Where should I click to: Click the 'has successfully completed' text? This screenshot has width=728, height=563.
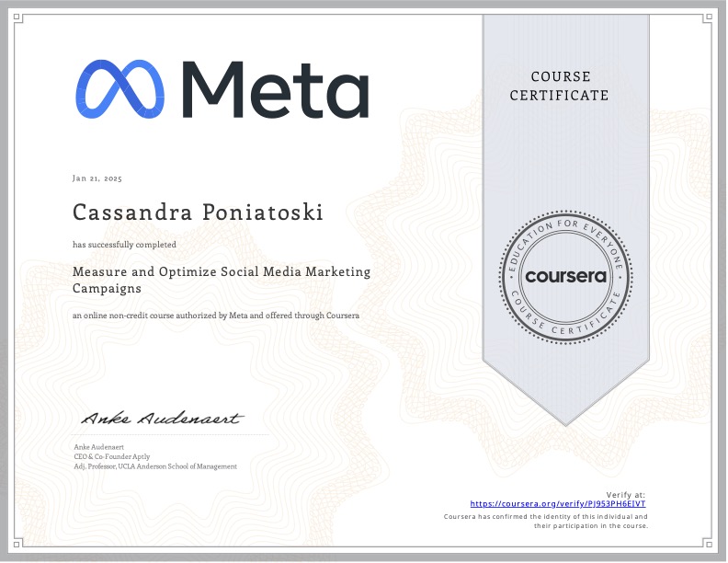124,245
